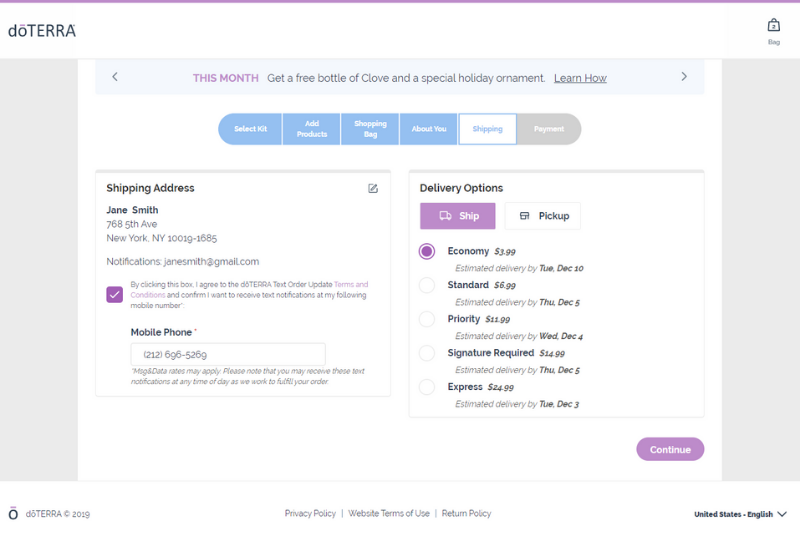Click the doTERRA footer circle logo

pos(13,514)
